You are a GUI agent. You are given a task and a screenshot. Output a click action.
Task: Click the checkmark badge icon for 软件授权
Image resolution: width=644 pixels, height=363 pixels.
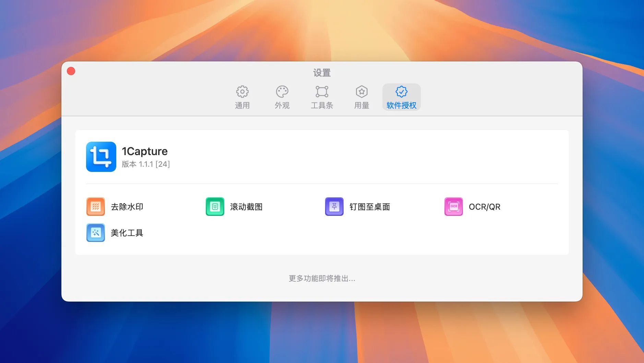coord(401,91)
